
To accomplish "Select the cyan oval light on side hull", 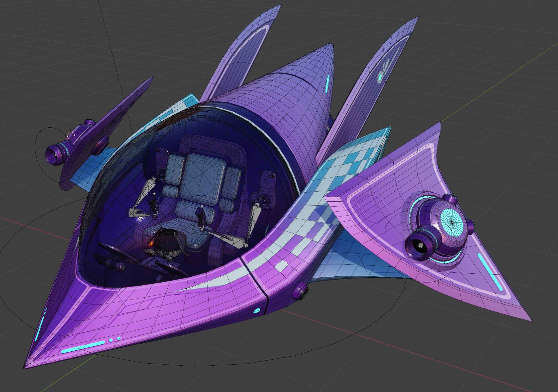I will pos(257,311).
